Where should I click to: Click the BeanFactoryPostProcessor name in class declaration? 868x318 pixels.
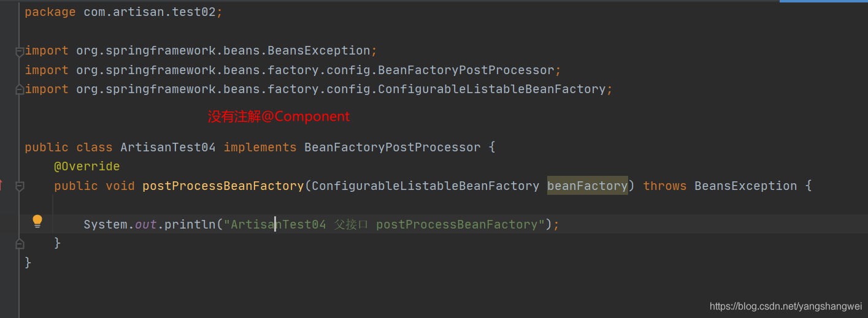392,148
